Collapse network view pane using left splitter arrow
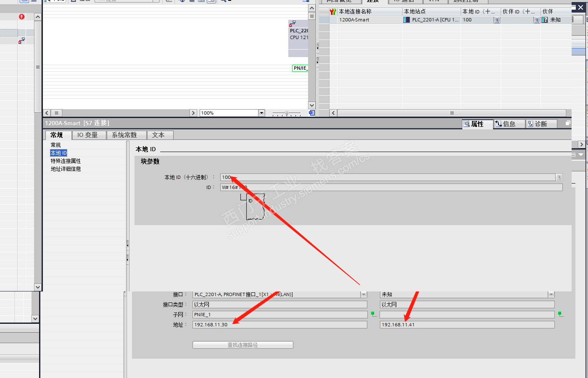Viewport: 588px width, 378px height. [x=317, y=48]
